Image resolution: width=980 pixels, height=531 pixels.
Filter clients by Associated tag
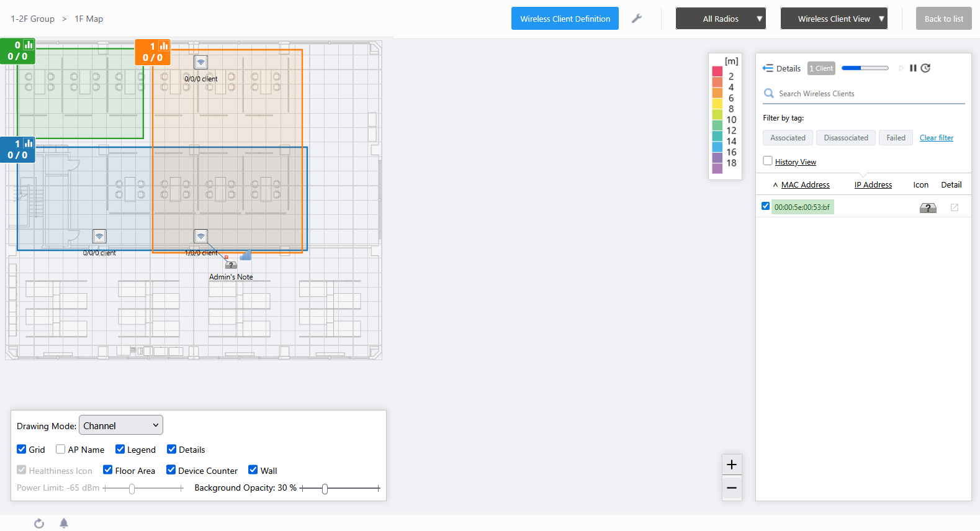click(x=788, y=138)
